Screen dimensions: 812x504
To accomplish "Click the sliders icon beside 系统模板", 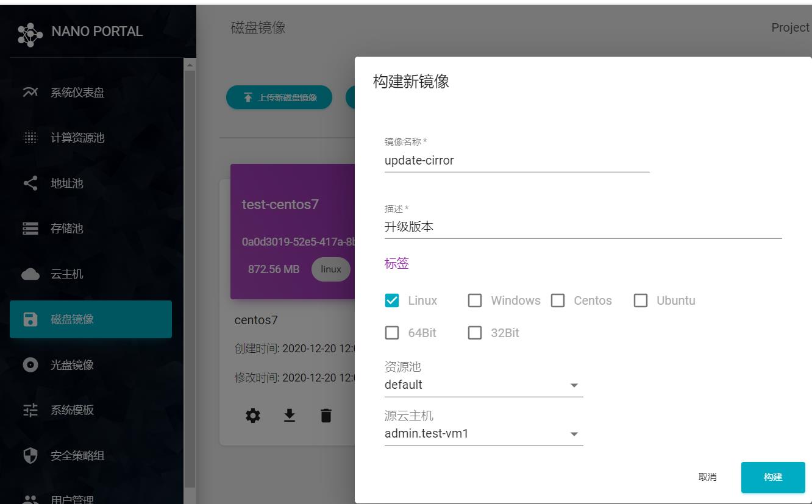I will click(30, 410).
